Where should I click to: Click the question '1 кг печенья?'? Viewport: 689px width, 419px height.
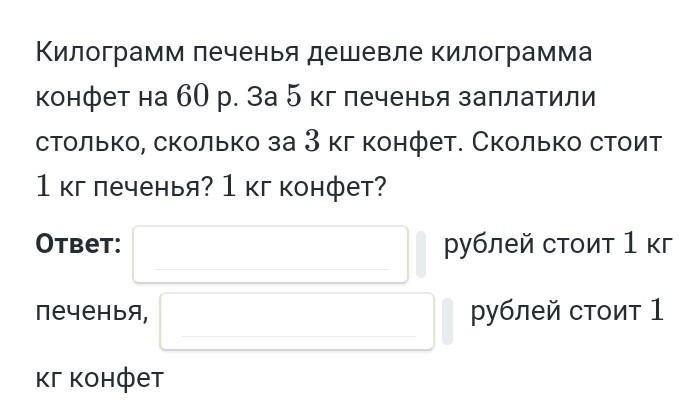[124, 187]
